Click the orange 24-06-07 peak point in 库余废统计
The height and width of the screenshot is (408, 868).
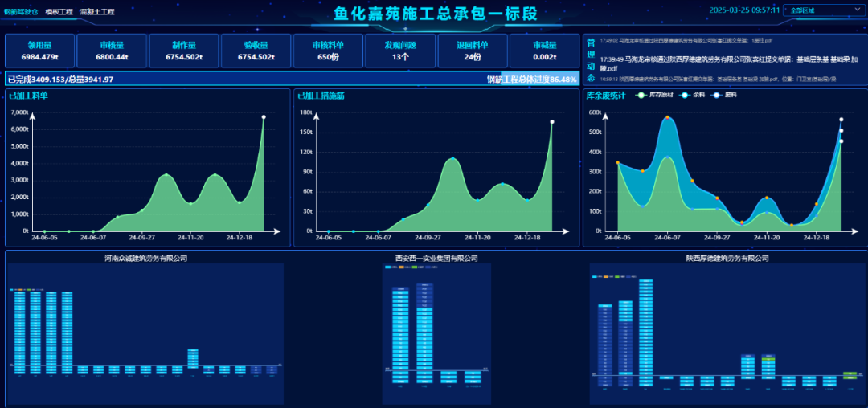(667, 117)
